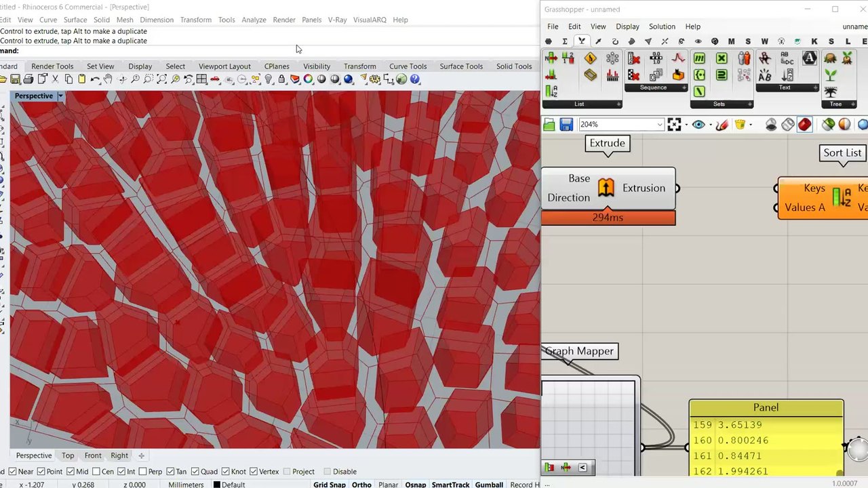Toggle the Knot osnap checkbox

pyautogui.click(x=225, y=472)
